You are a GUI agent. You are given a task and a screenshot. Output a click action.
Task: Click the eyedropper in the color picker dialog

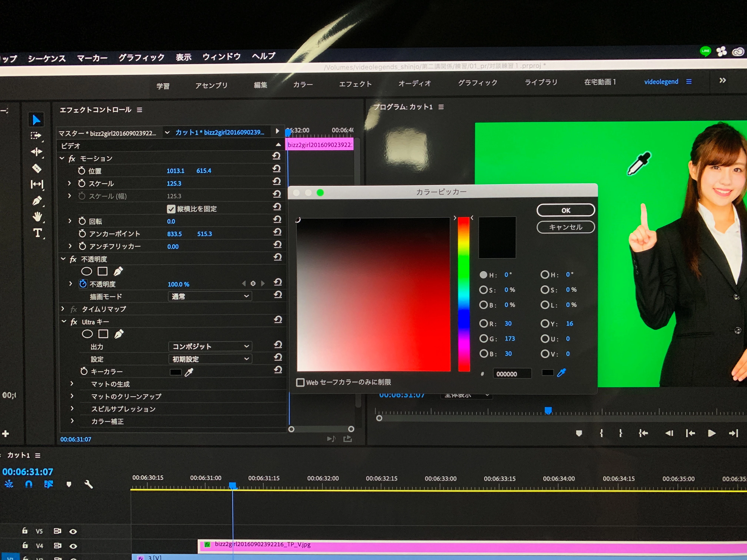(561, 373)
